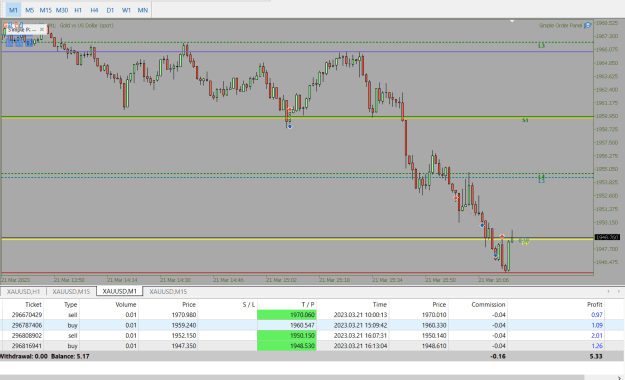Set the daily D1 timeframe
The height and width of the screenshot is (380, 625).
110,10
